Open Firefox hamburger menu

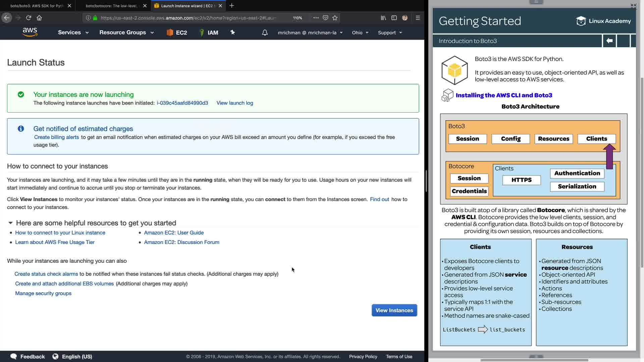tap(418, 18)
